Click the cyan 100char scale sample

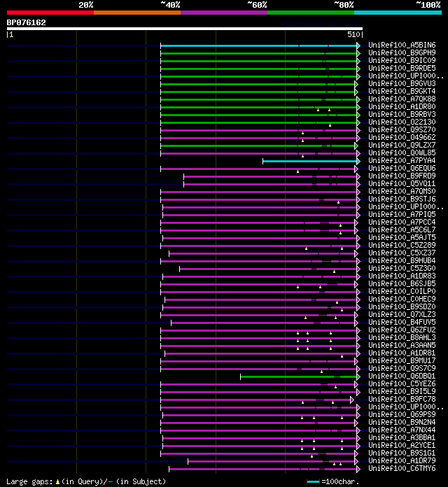click(x=313, y=481)
